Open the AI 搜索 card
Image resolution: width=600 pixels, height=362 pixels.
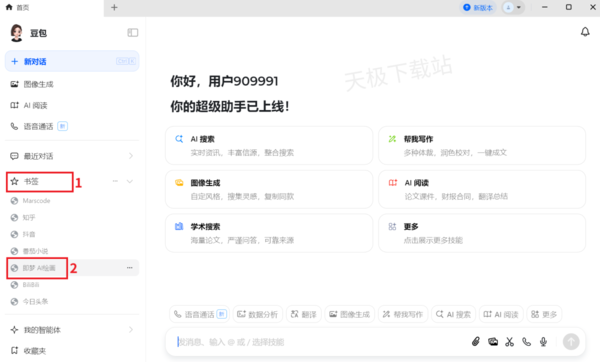(269, 145)
